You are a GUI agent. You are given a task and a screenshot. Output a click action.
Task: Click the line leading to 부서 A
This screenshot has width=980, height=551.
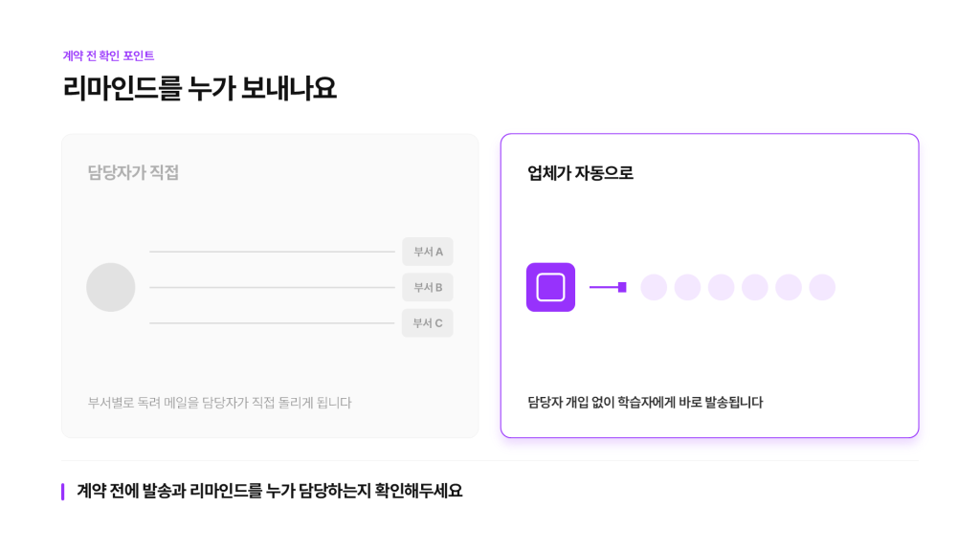click(x=272, y=252)
